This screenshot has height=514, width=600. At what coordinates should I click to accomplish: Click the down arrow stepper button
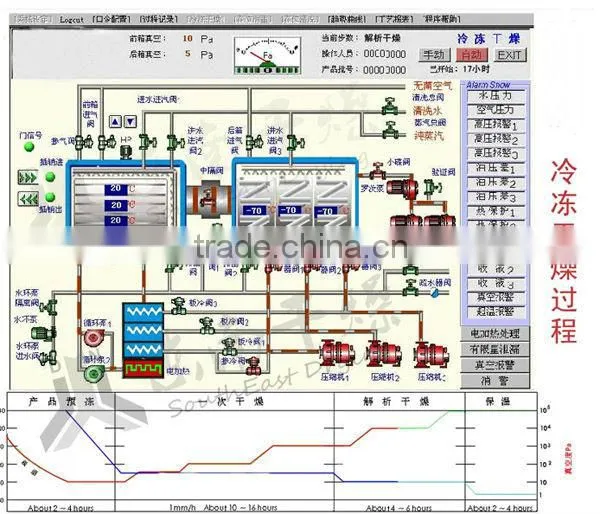130,122
